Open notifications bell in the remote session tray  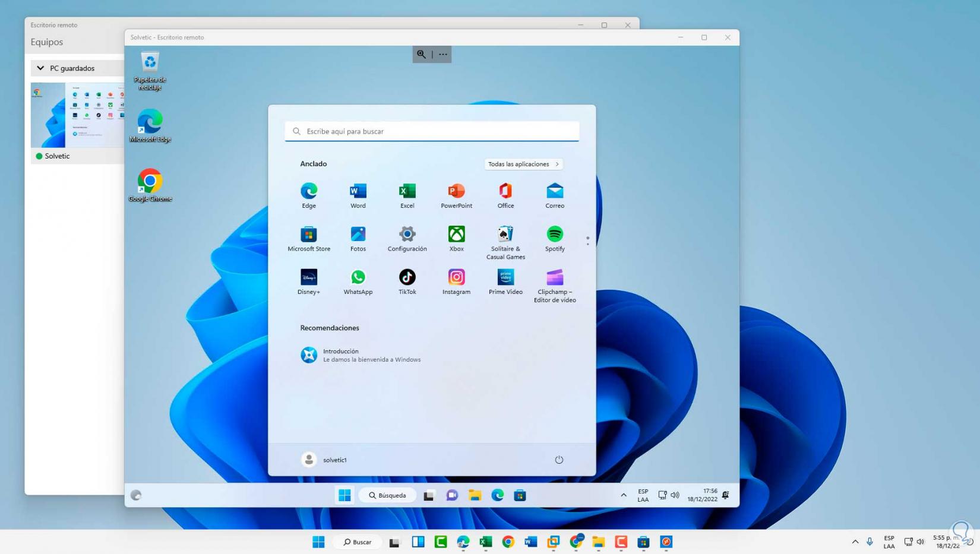726,495
